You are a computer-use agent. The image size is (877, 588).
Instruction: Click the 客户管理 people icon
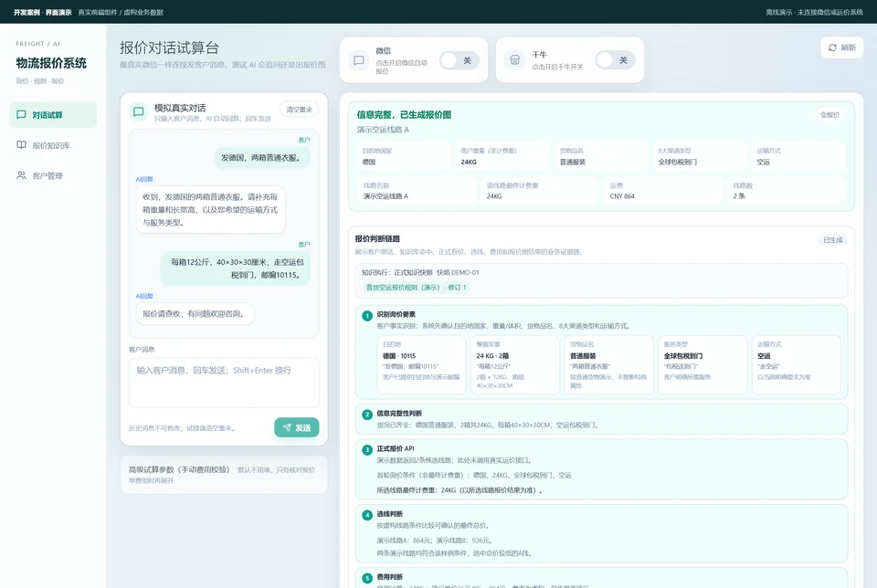click(x=21, y=175)
